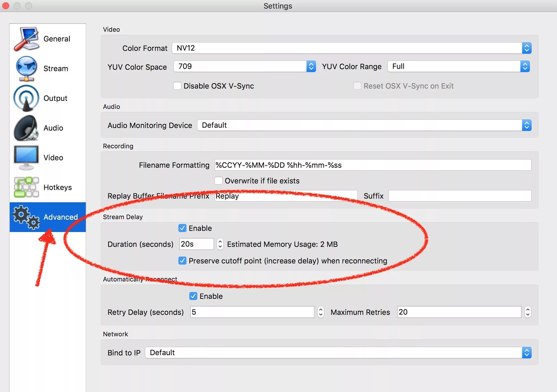The width and height of the screenshot is (557, 392).
Task: Click the Duration seconds stepper arrows
Action: pos(220,244)
